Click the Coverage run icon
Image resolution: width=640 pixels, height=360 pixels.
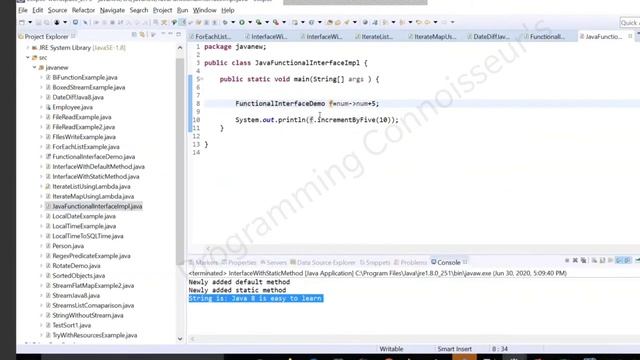pos(259,22)
